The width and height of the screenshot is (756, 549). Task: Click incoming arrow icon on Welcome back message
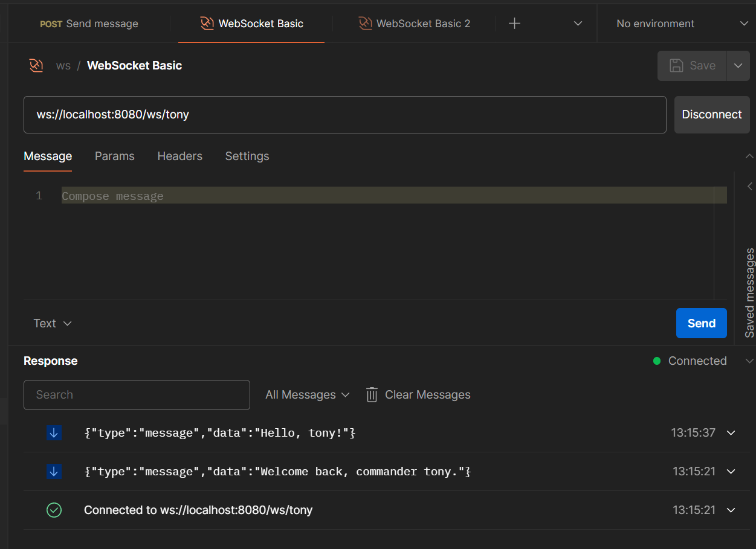pyautogui.click(x=54, y=471)
